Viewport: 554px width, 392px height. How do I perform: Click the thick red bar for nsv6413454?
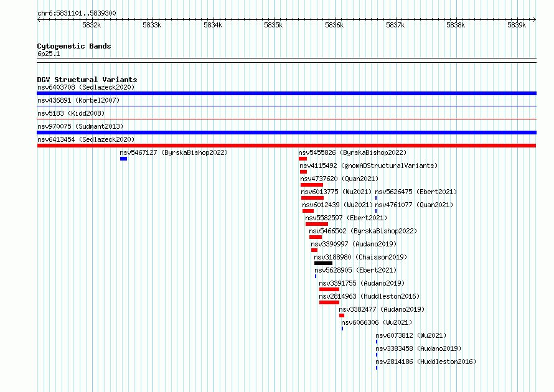point(286,146)
